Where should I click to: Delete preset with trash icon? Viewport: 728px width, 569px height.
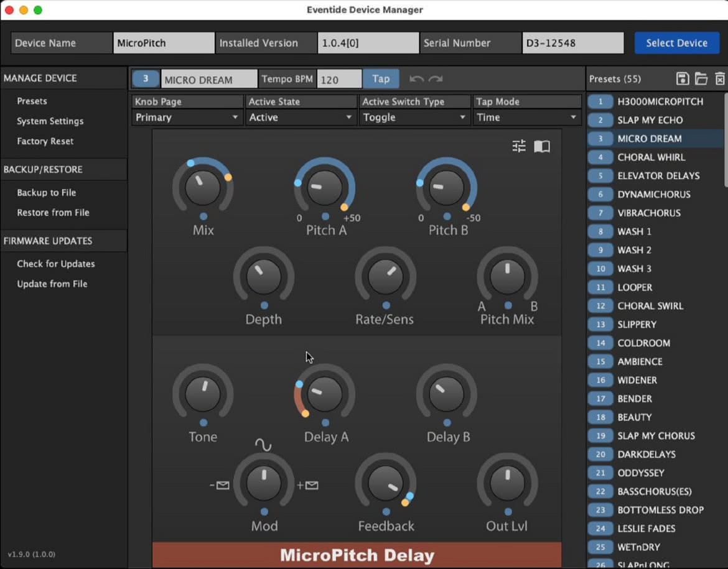[720, 78]
